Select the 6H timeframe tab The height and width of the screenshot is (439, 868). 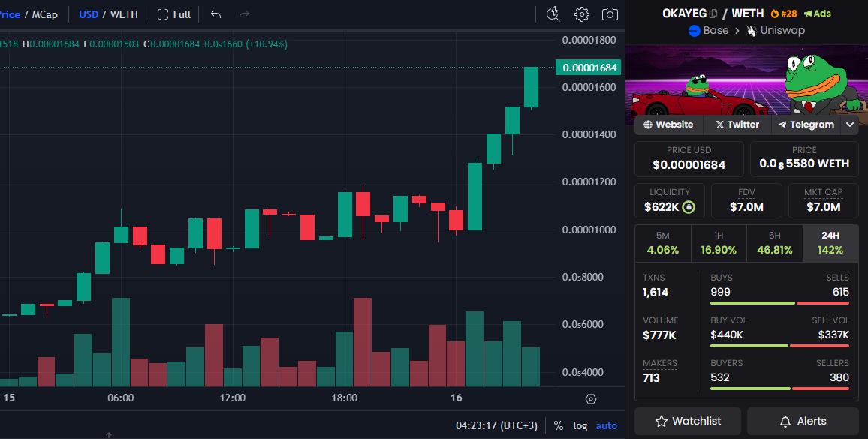tap(774, 244)
